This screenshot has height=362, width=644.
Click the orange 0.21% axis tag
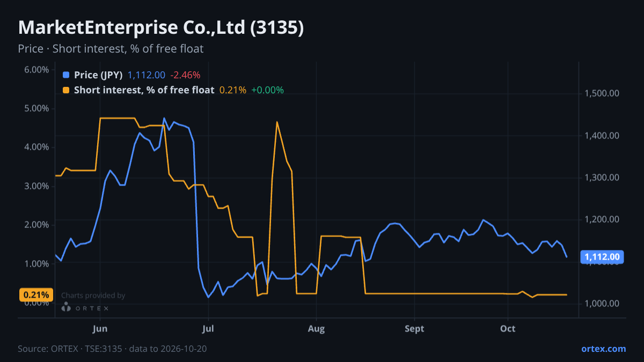pyautogui.click(x=37, y=294)
